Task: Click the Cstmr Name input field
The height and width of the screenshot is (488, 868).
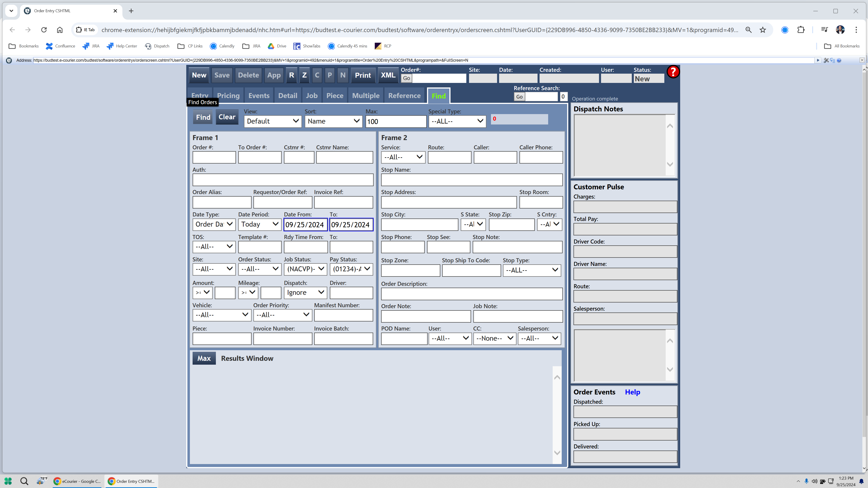Action: click(x=344, y=157)
